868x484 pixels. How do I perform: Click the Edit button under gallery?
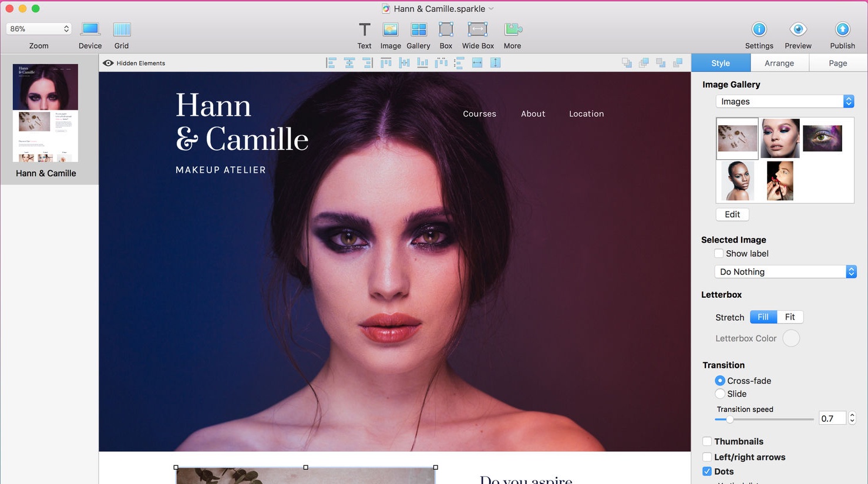(x=732, y=214)
